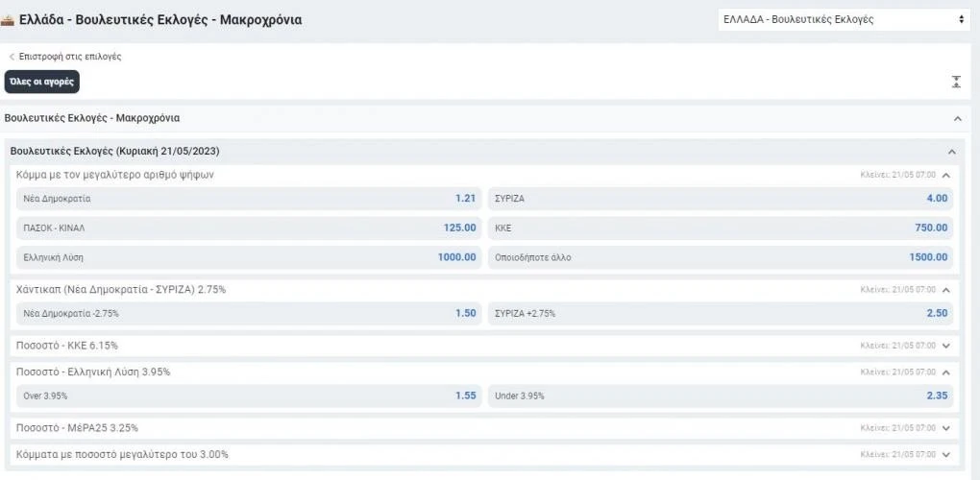Screen dimensions: 980x480
Task: Select ΠΑΣΟΚ - ΚΙΝΑΛ odds 125.00
Action: tap(249, 228)
